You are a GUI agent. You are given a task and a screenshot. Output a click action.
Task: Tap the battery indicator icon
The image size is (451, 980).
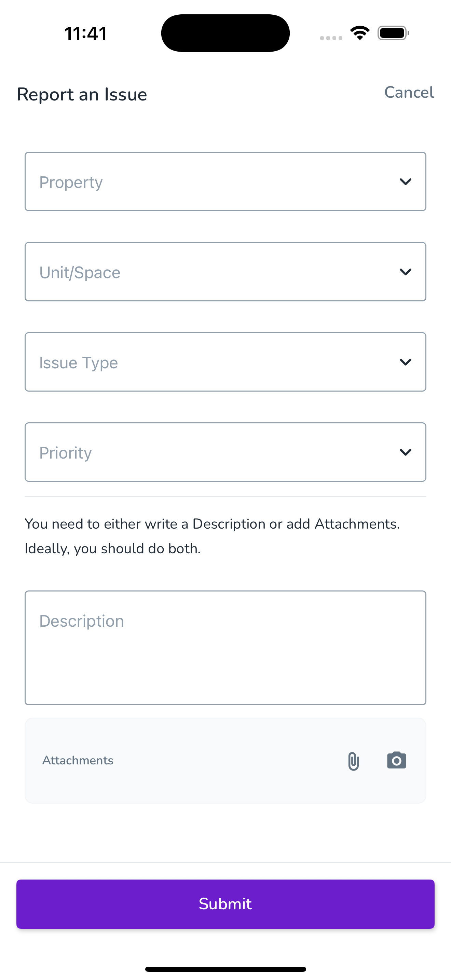point(393,33)
